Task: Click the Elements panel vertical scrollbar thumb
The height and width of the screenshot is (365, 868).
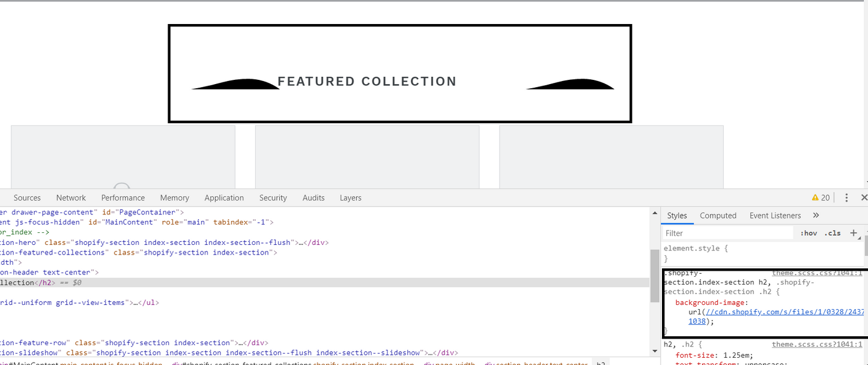Action: (655, 276)
